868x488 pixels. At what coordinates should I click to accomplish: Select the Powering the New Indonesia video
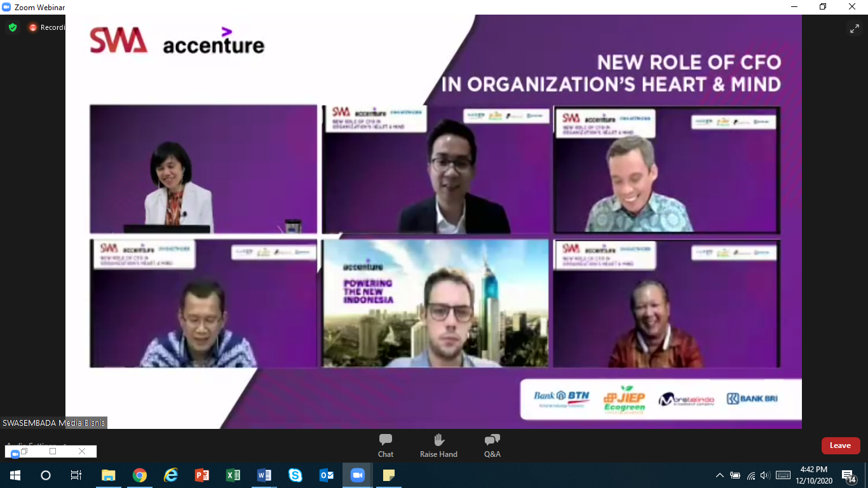(x=436, y=303)
